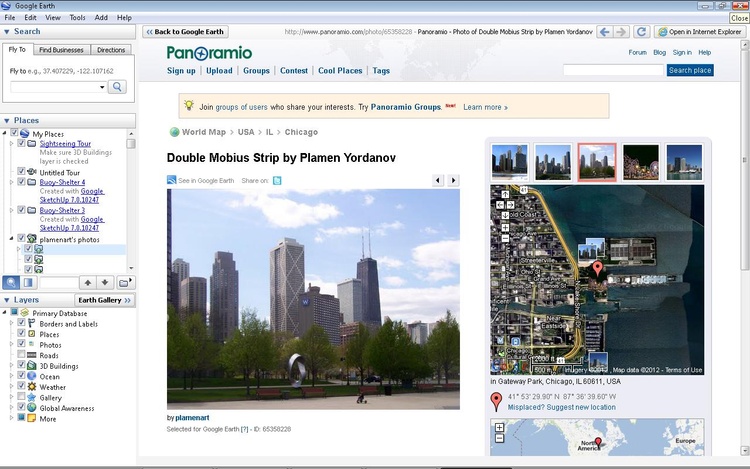This screenshot has height=469, width=750.
Task: Uncheck the 3D Buildings layer
Action: pos(21,366)
